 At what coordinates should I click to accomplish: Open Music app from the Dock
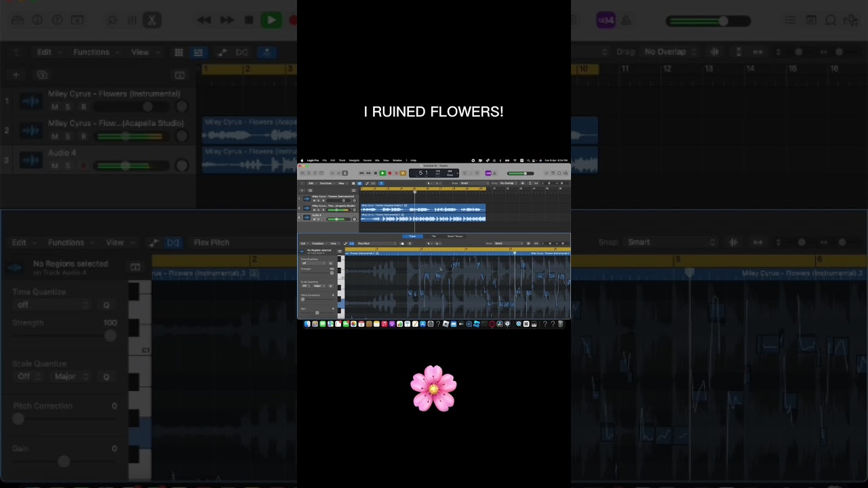[x=384, y=324]
